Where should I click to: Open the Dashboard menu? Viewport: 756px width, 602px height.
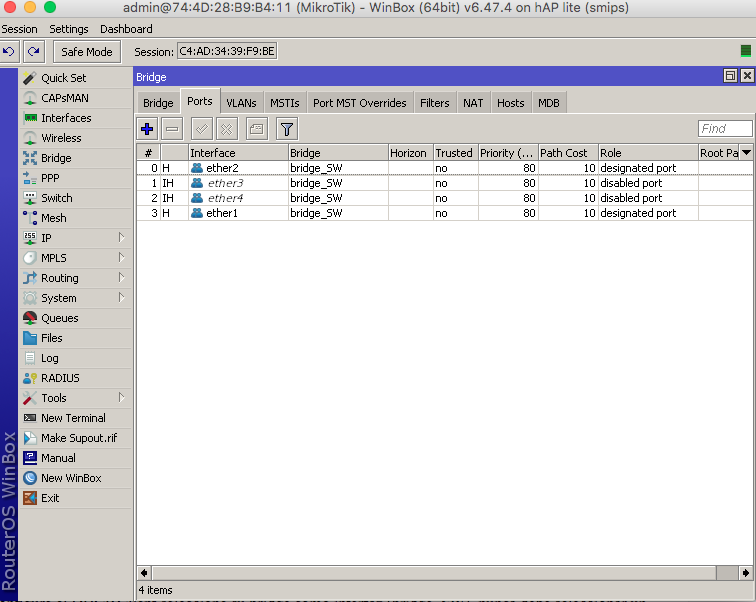click(126, 29)
